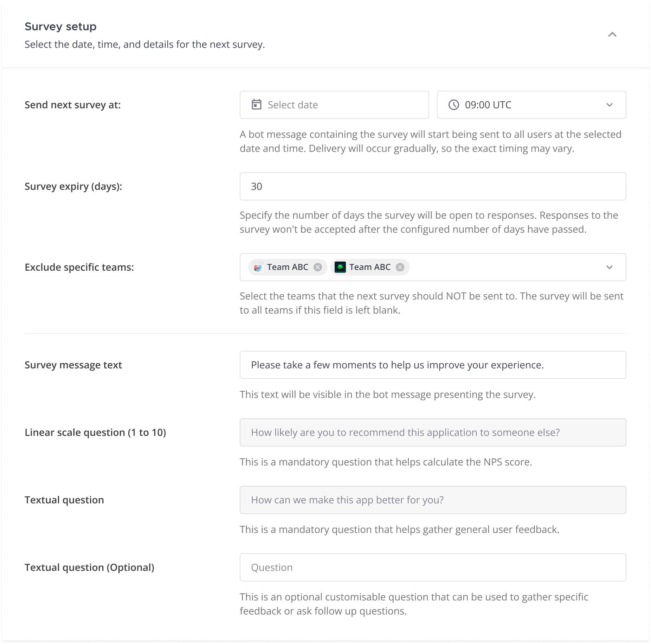This screenshot has height=644, width=651.
Task: Remove the second Team ABC team using its X icon
Action: tap(400, 267)
